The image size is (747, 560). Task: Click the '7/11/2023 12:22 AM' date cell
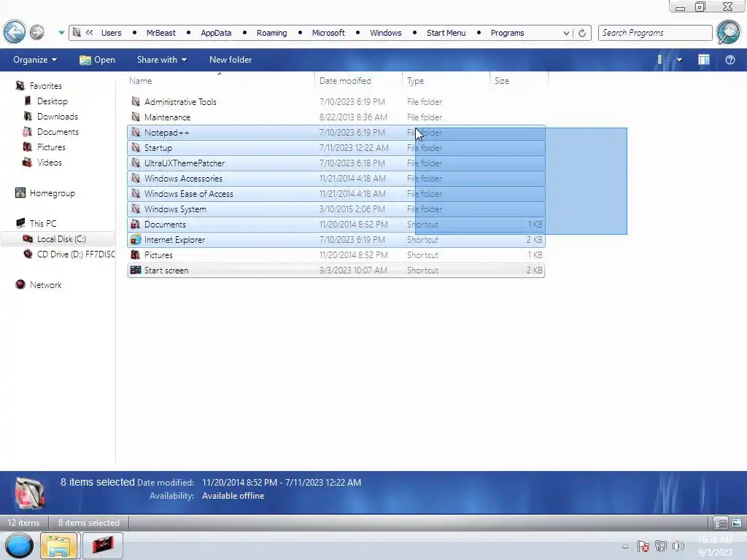click(x=354, y=147)
